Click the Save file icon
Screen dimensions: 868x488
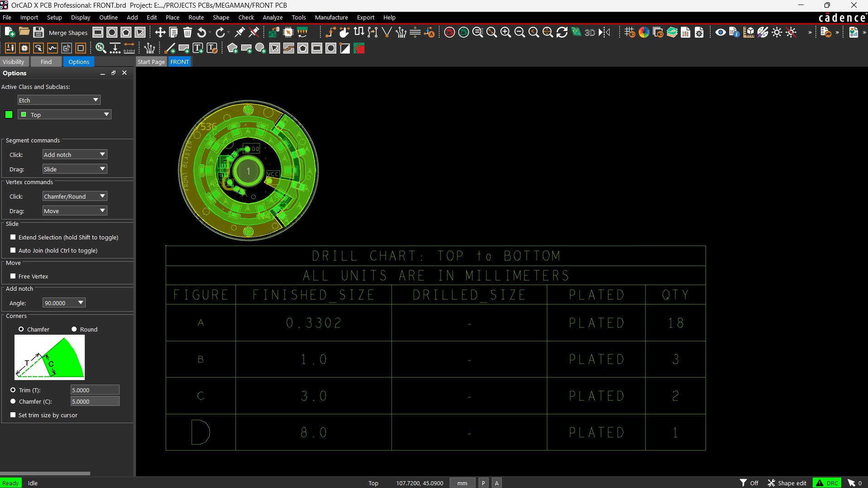pyautogui.click(x=39, y=32)
